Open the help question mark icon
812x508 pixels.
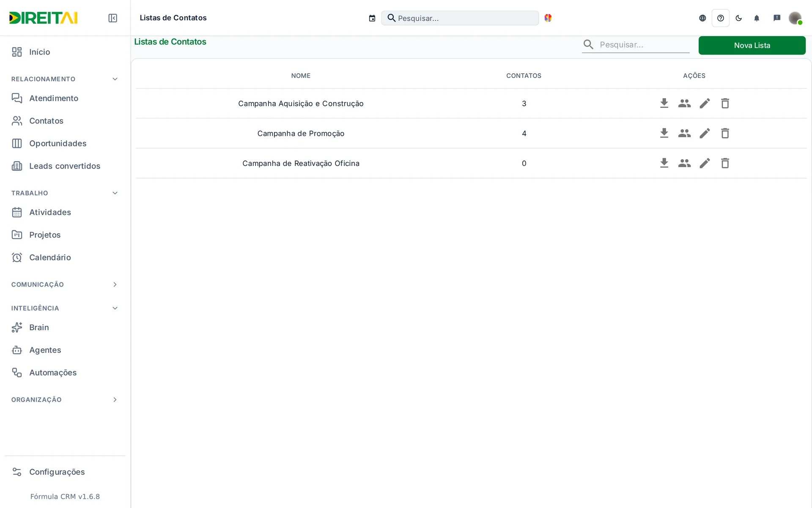[721, 18]
